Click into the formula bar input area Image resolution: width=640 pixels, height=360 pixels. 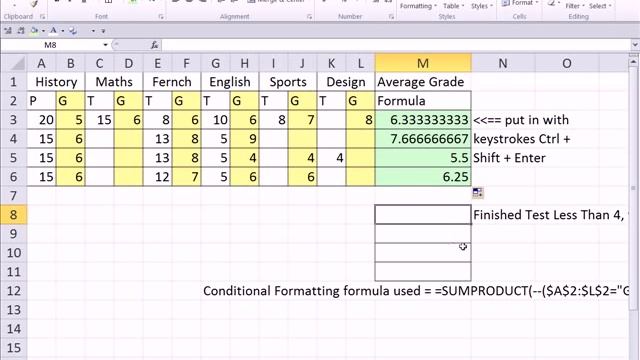pos(395,45)
